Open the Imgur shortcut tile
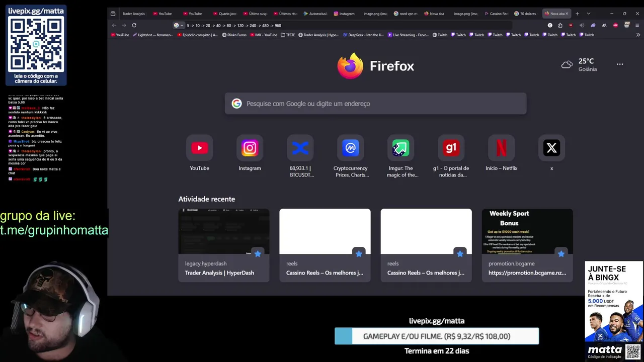644x362 pixels. (x=400, y=156)
